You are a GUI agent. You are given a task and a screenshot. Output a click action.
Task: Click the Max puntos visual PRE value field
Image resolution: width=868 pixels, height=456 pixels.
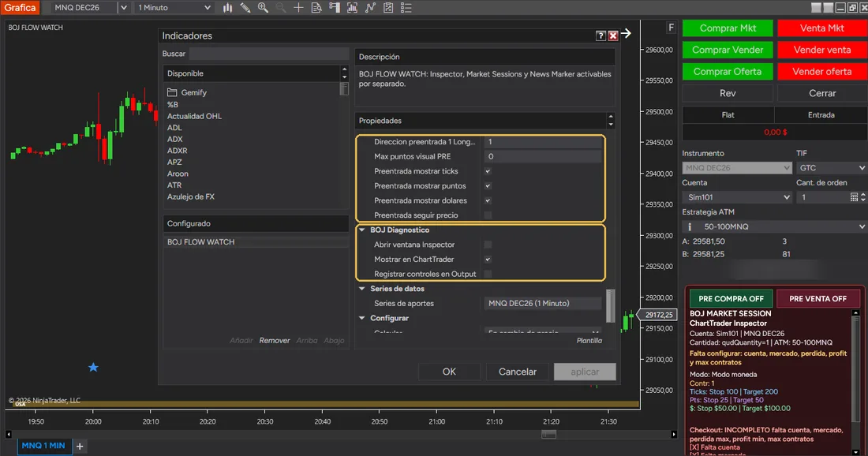[543, 157]
